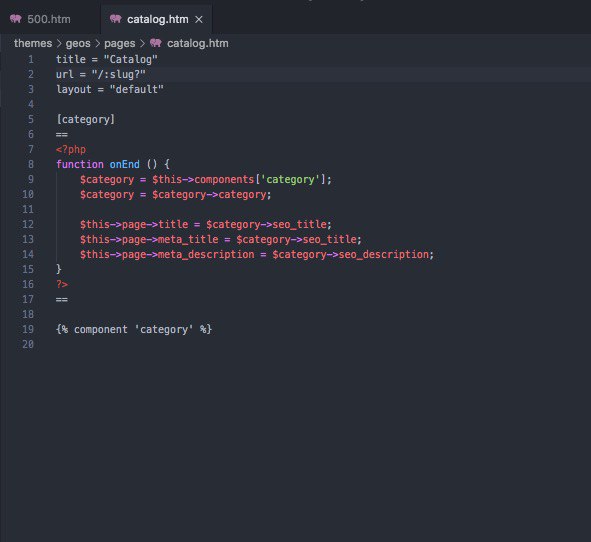The height and width of the screenshot is (542, 591).
Task: Click the closing ?> PHP tag
Action: click(62, 284)
